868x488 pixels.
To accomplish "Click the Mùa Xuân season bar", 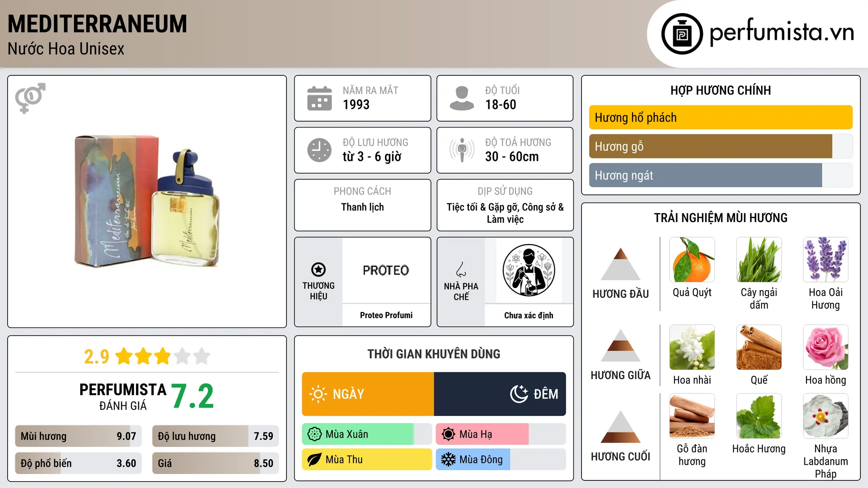I will click(367, 434).
